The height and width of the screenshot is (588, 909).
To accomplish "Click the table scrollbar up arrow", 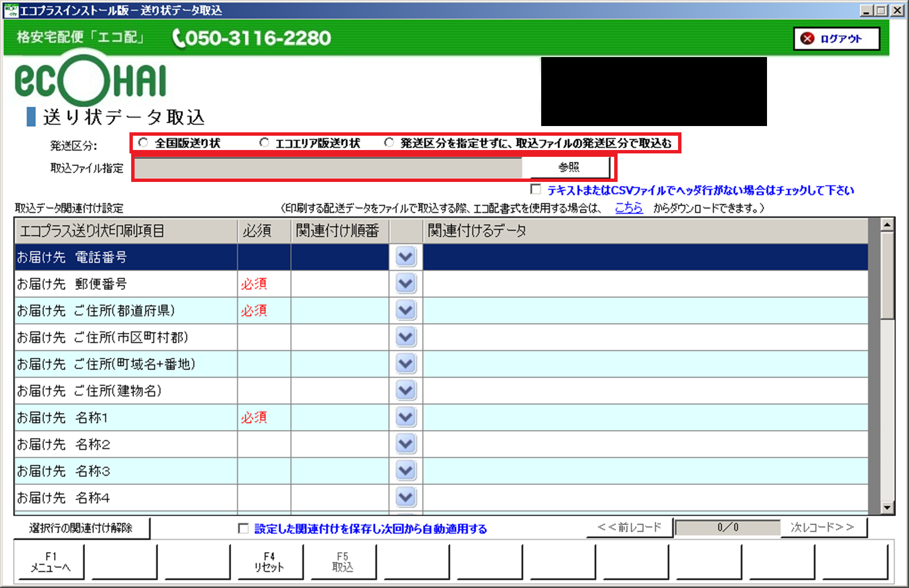I will tap(887, 225).
